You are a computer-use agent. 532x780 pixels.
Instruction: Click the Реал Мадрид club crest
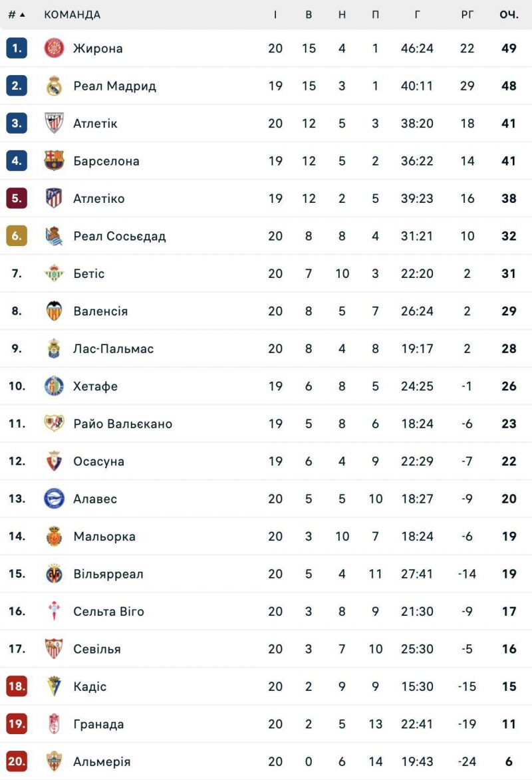tap(54, 86)
